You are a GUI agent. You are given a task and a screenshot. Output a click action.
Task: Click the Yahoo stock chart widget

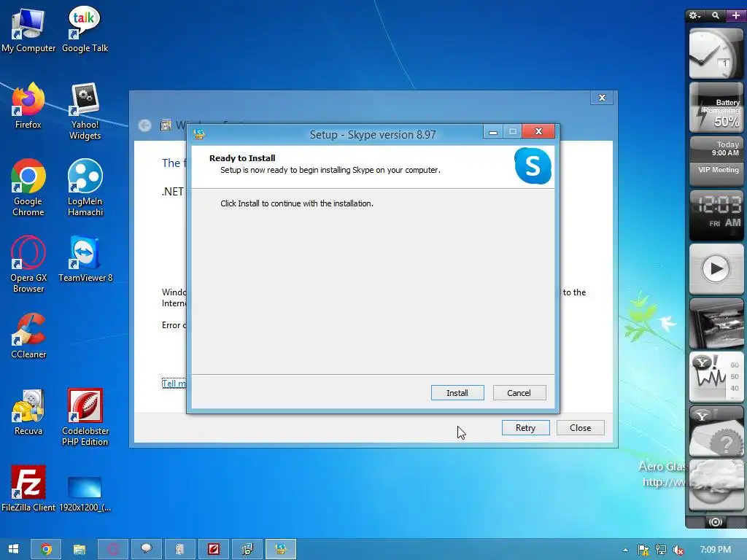click(x=716, y=377)
